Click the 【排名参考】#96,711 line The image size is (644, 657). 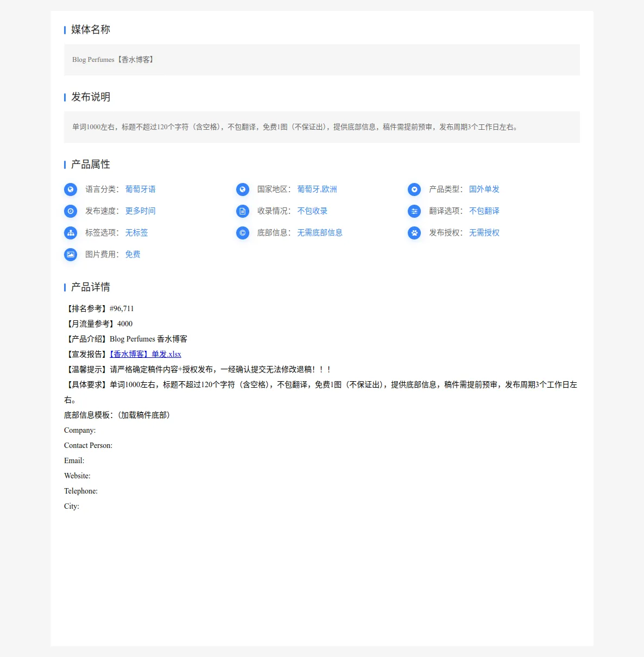99,308
